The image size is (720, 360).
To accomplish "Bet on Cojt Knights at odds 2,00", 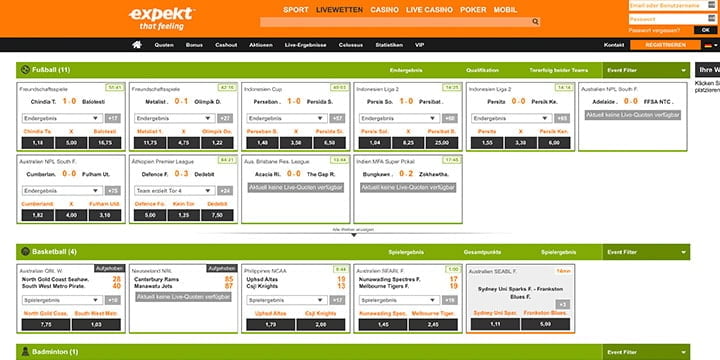I will [321, 325].
